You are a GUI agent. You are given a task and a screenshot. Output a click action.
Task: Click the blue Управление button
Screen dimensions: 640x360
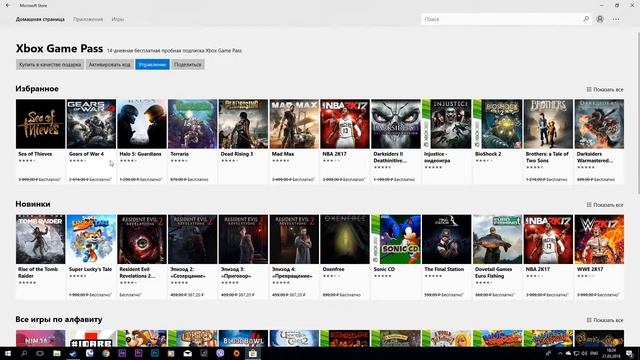click(x=152, y=64)
